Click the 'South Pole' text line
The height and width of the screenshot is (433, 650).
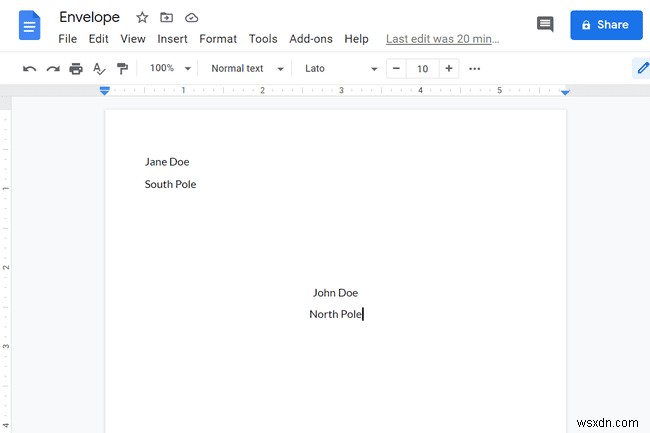tap(170, 184)
